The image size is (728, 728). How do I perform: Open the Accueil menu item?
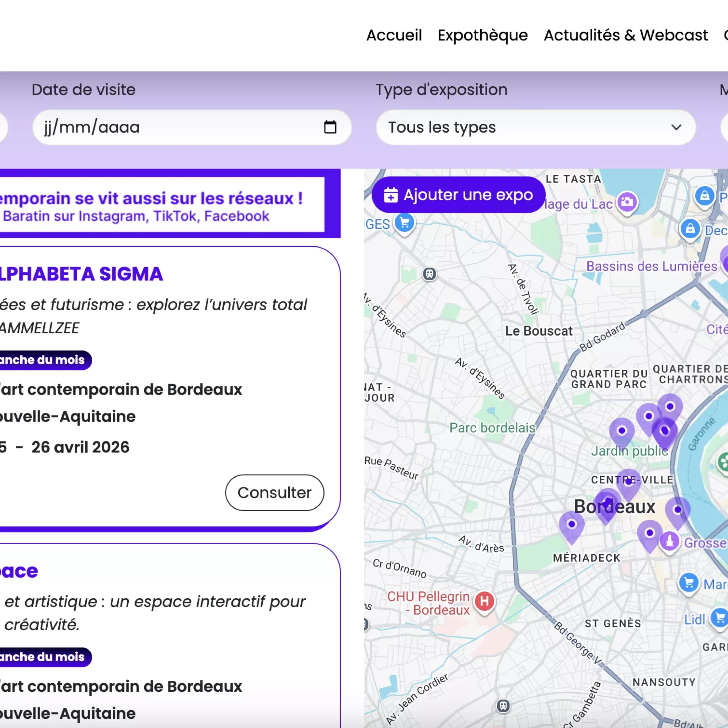coord(394,35)
